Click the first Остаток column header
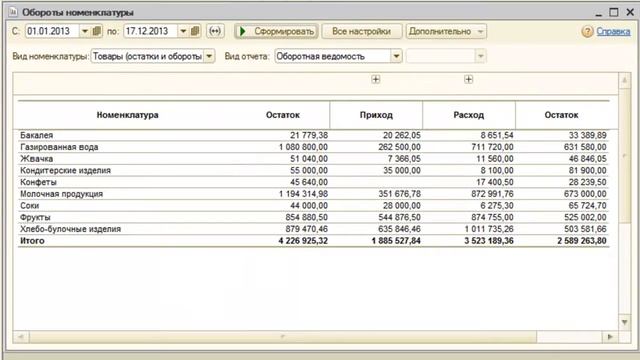Screen dimensions: 640x360 coord(282,115)
